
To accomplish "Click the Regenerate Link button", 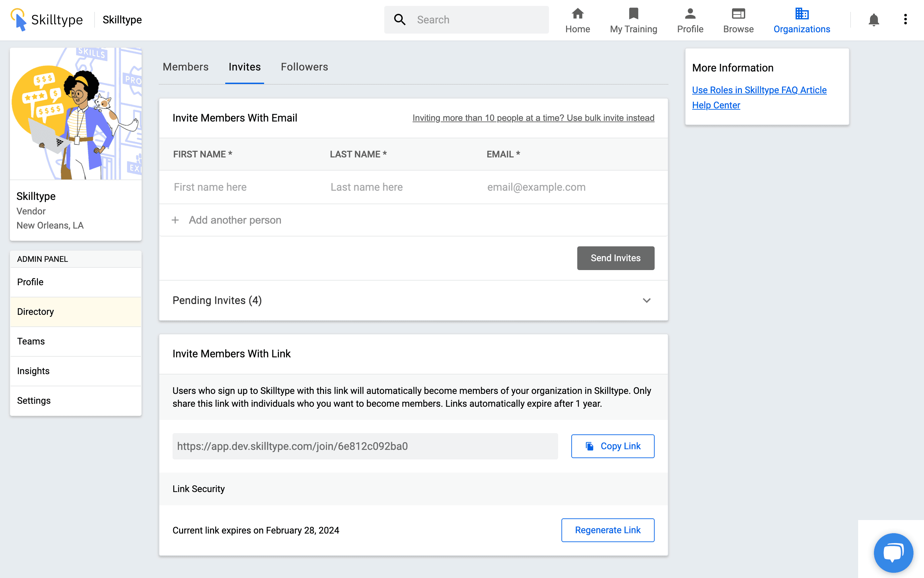I will click(608, 530).
